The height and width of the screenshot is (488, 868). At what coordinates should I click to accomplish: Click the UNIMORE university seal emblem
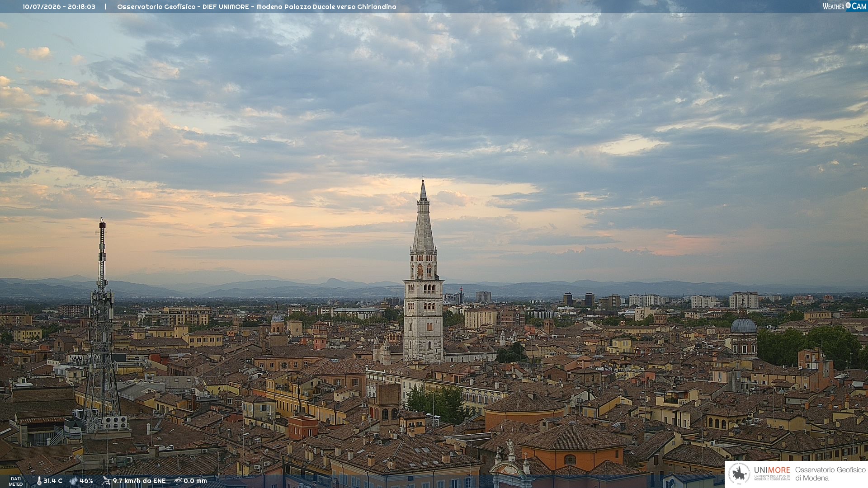pos(740,474)
